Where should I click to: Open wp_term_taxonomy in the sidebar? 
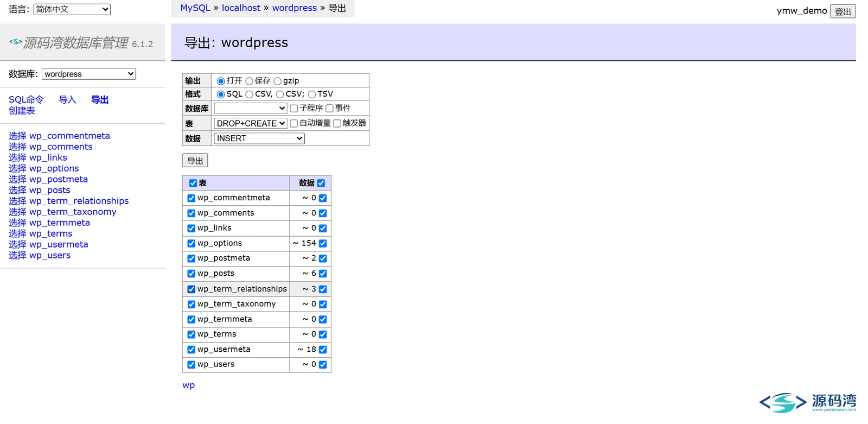tap(73, 212)
